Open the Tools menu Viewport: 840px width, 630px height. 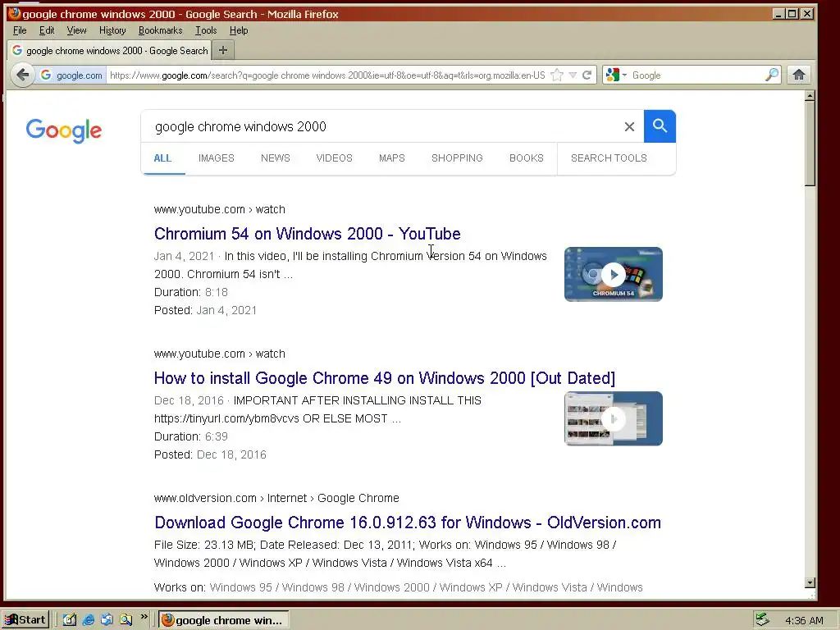click(206, 30)
